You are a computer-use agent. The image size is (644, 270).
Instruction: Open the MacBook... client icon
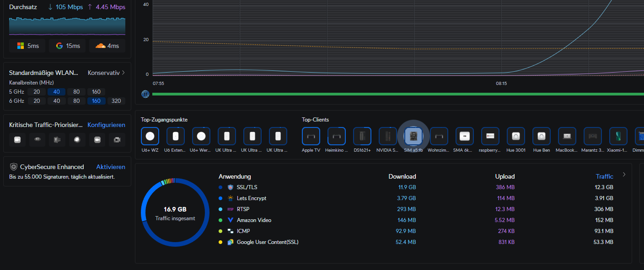click(567, 136)
